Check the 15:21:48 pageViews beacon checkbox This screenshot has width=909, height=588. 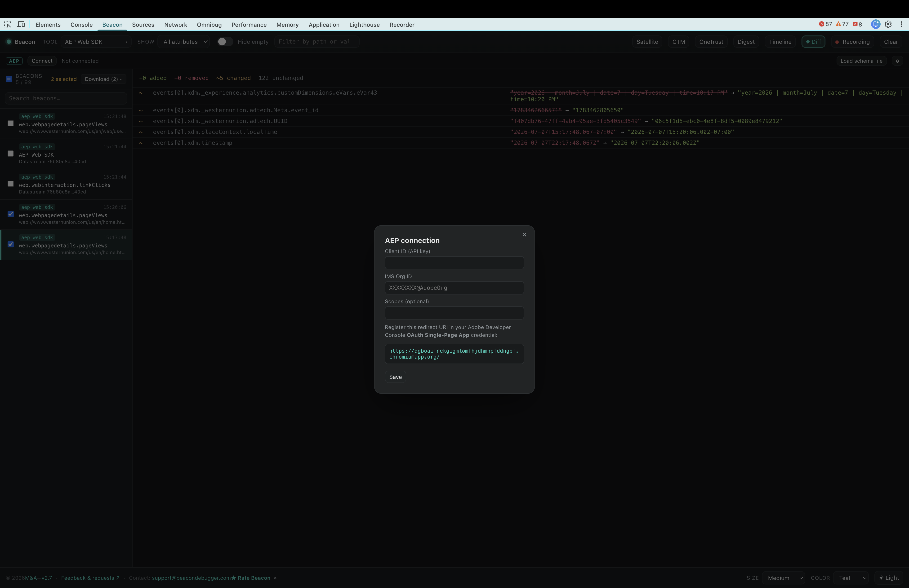pos(11,123)
